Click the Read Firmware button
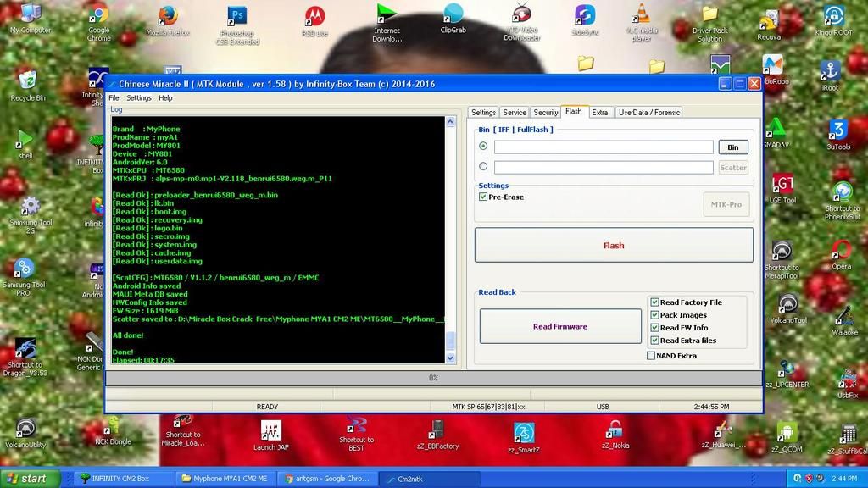The image size is (868, 488). (560, 326)
